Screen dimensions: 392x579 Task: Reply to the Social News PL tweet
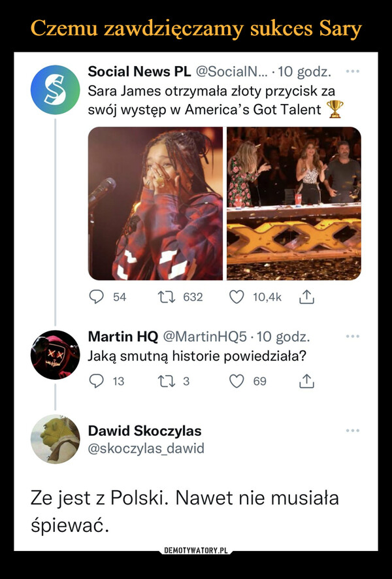[97, 297]
